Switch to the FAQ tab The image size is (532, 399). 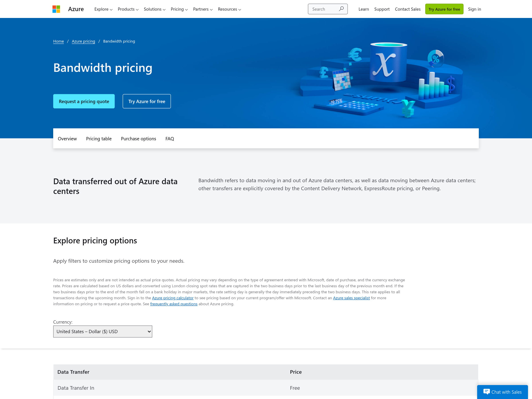(x=170, y=139)
